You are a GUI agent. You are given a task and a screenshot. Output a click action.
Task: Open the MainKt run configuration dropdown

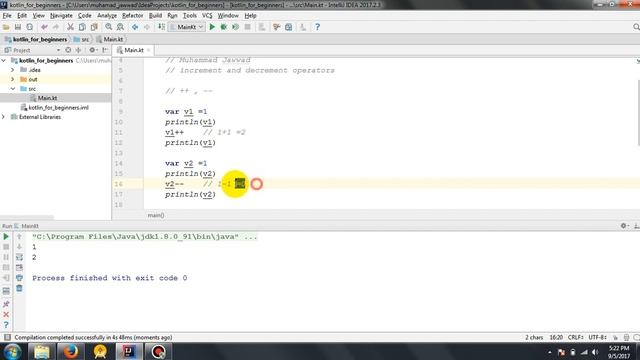(186, 27)
